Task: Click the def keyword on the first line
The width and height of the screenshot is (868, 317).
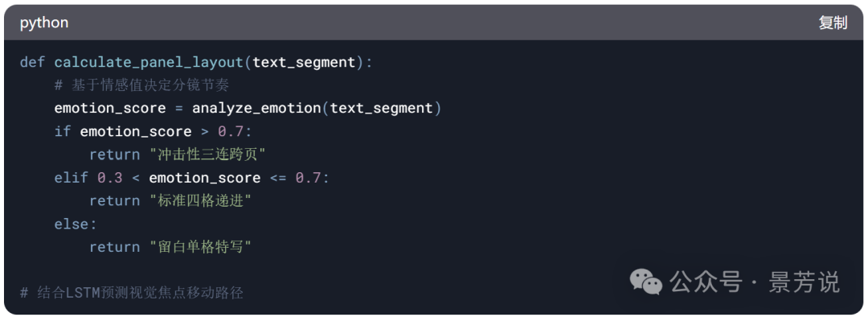Action: point(33,62)
